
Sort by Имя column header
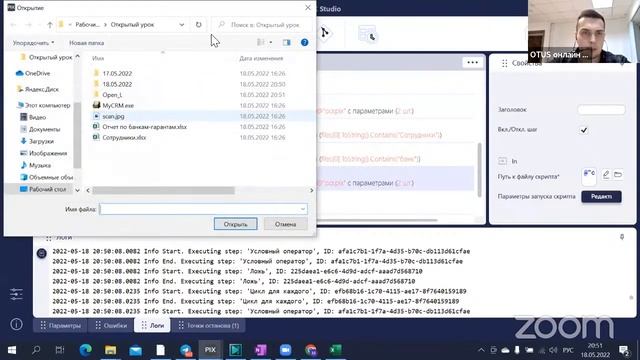(x=98, y=58)
